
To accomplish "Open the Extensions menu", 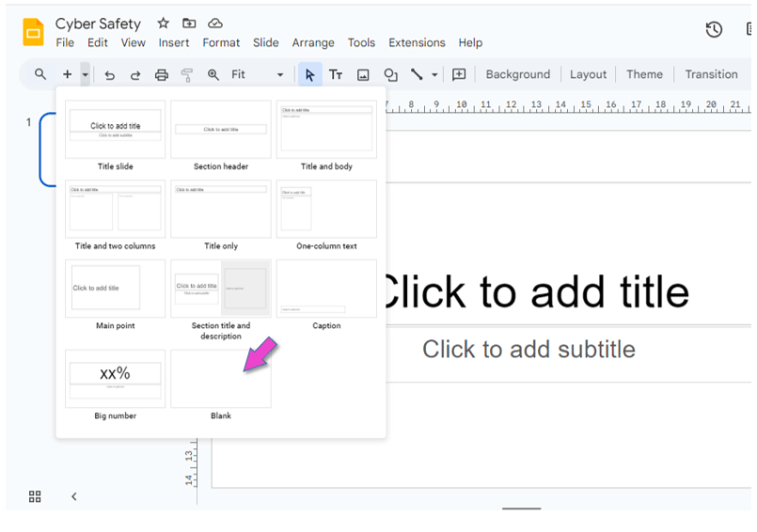I will click(x=417, y=43).
